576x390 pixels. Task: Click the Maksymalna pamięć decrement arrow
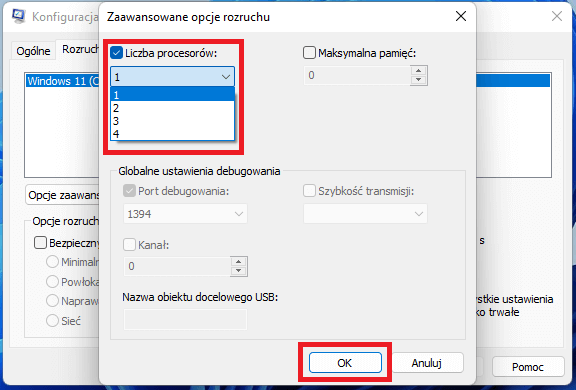418,80
